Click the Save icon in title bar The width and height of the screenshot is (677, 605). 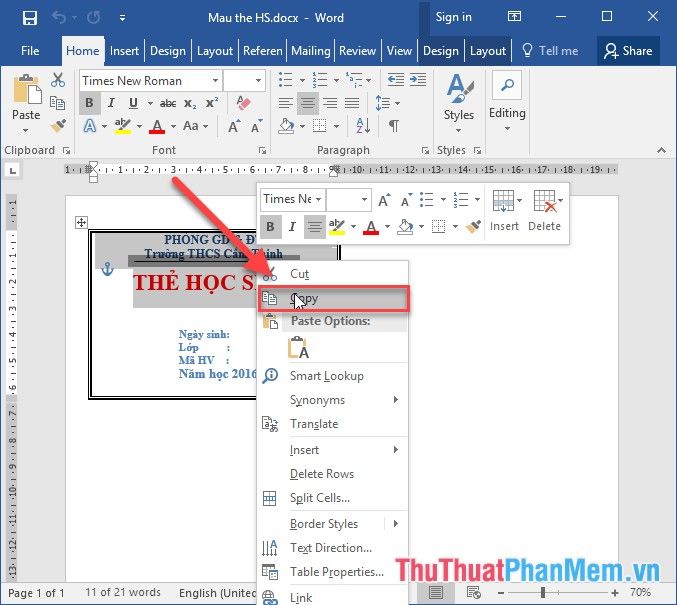[30, 17]
